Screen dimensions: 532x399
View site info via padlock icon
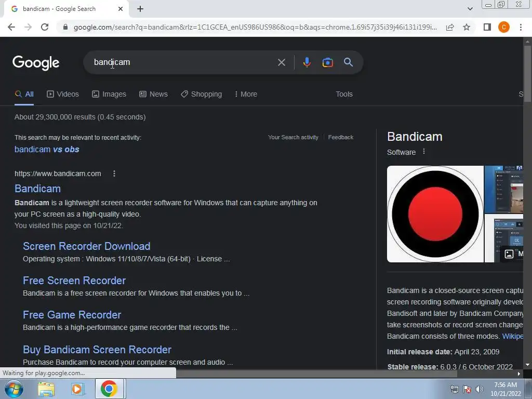(x=65, y=27)
